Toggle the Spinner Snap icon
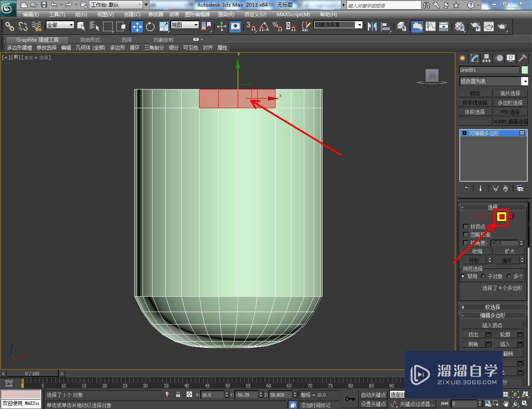Screen dimensions: 532x409 click(291, 26)
